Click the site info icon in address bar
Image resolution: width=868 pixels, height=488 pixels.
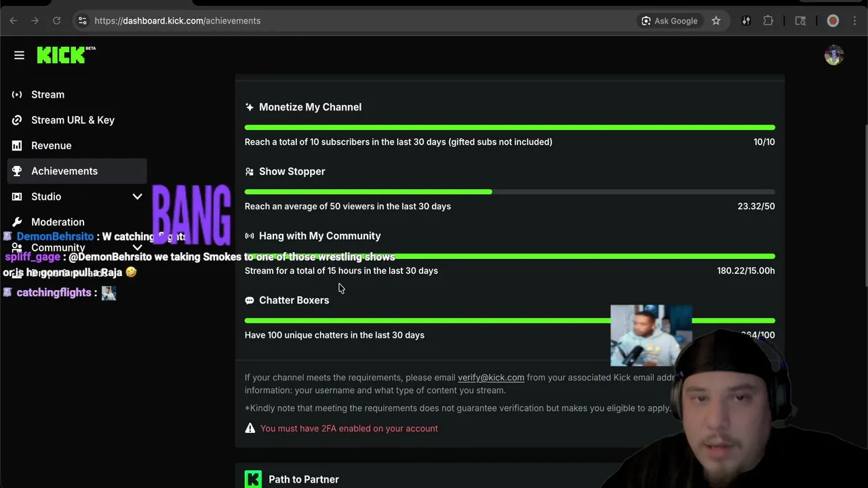click(82, 21)
